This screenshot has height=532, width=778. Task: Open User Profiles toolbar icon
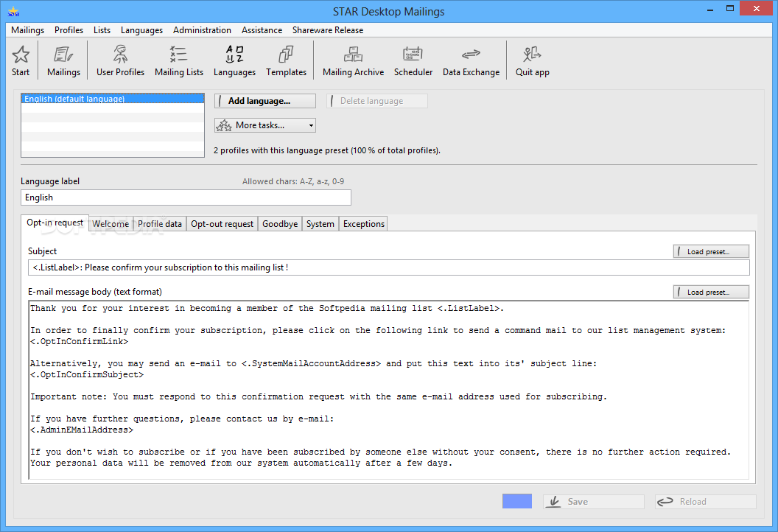click(x=120, y=60)
